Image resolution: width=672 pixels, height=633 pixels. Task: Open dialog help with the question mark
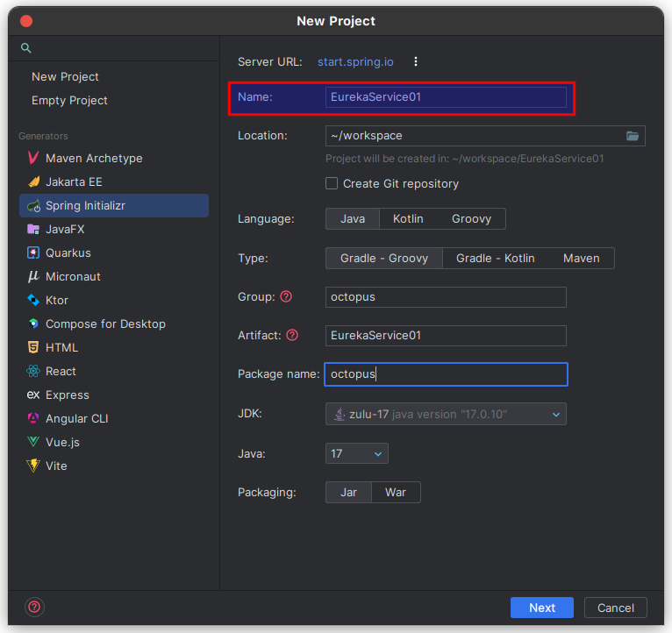coord(34,607)
